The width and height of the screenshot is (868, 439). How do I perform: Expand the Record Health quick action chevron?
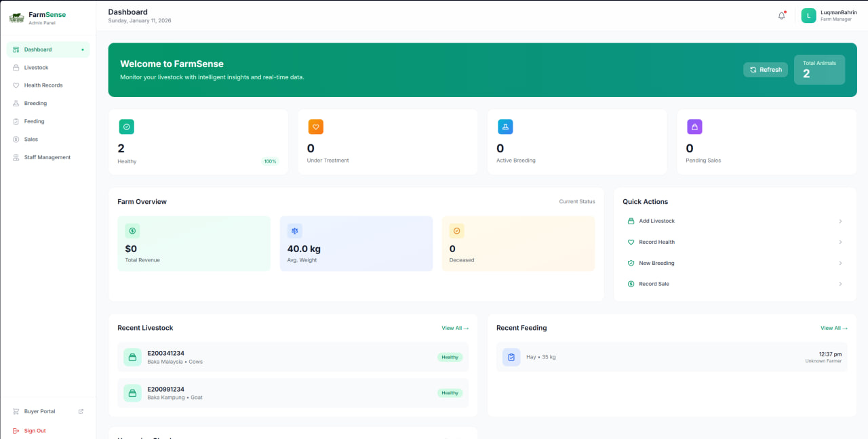(841, 242)
